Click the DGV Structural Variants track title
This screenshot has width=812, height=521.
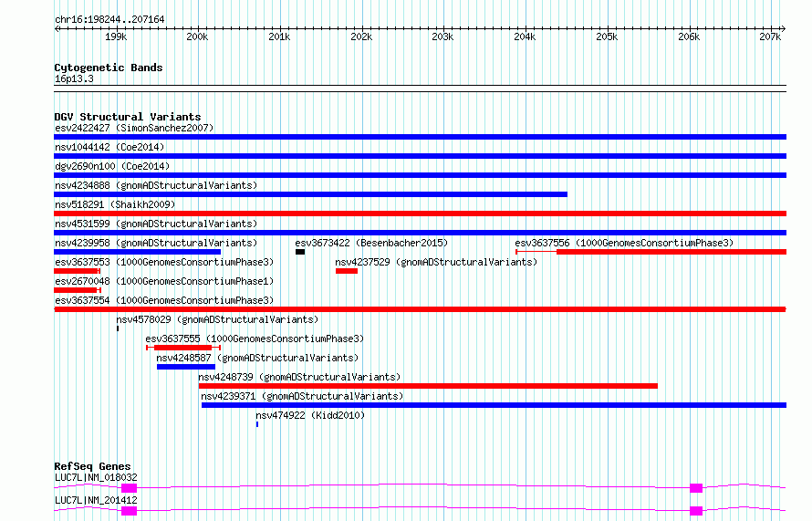128,117
